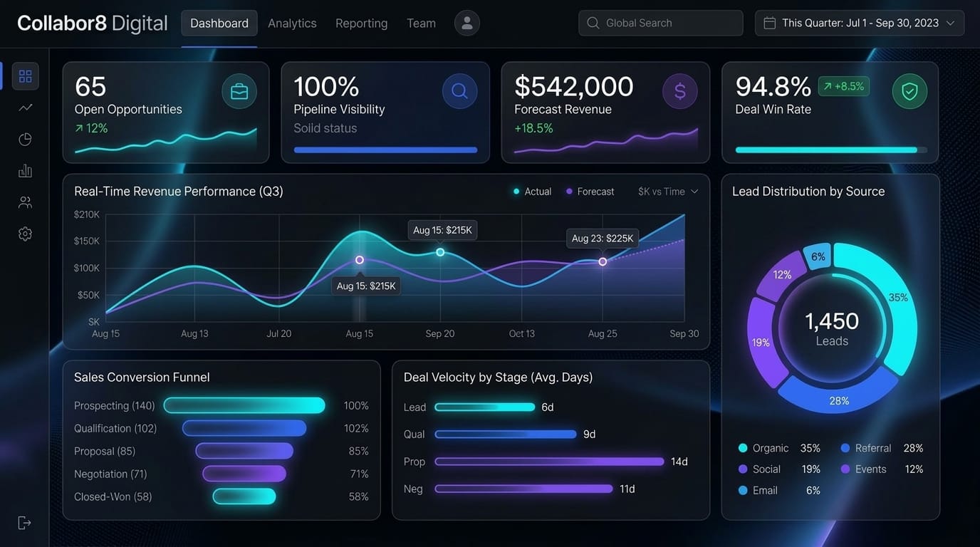Screen dimensions: 980x547
Task: Open the pie chart icon in sidebar
Action: click(25, 139)
